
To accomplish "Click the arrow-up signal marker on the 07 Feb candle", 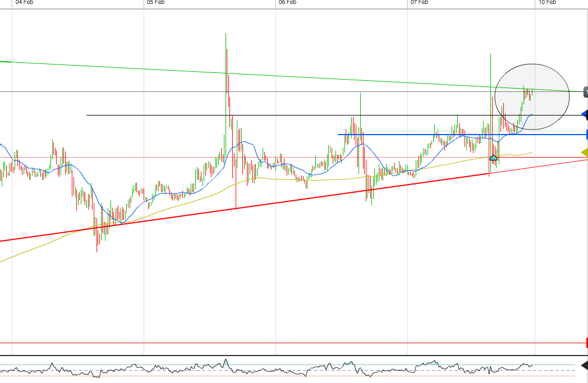I will (493, 159).
